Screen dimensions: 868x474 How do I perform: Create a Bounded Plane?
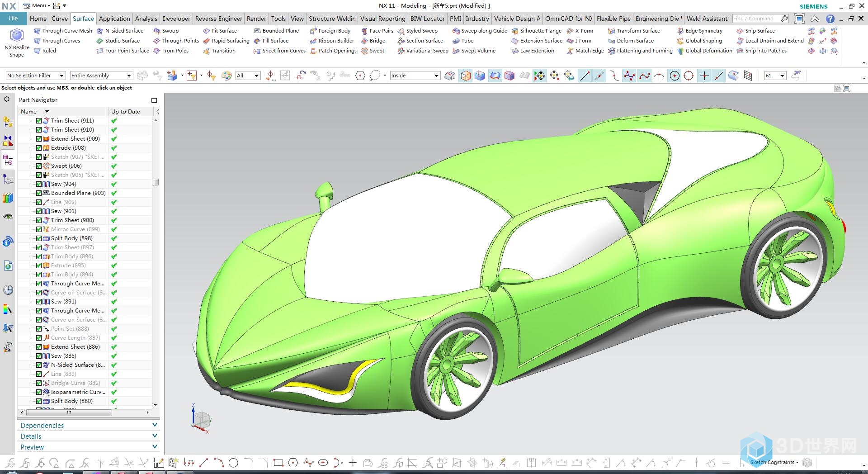pyautogui.click(x=276, y=31)
